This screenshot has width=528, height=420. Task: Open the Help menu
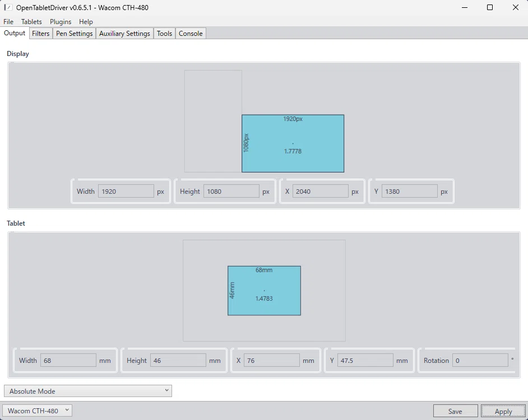click(86, 21)
